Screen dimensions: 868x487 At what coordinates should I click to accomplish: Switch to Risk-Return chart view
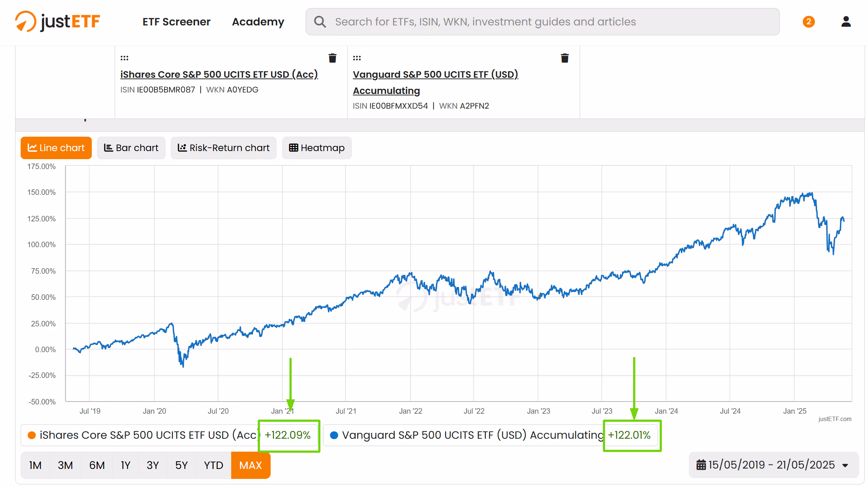[223, 148]
